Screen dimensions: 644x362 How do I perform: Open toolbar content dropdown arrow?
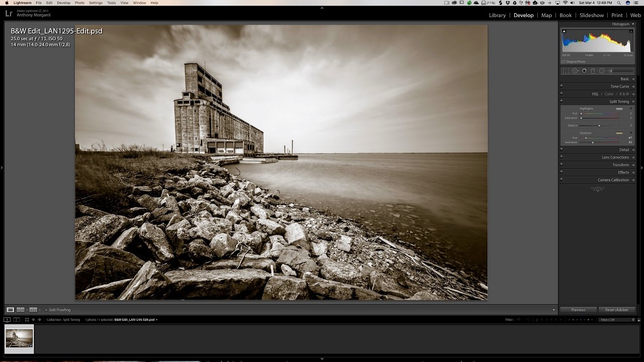(x=554, y=310)
